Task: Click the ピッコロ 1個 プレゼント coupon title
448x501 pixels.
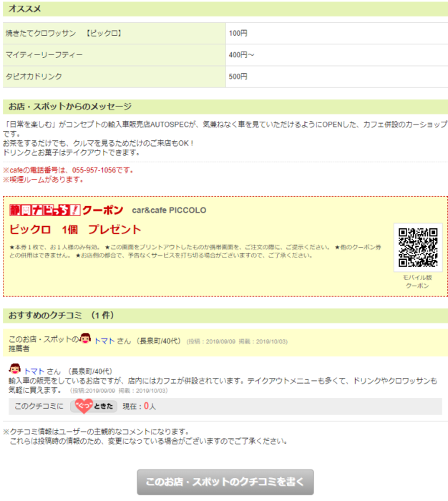Action: tap(76, 230)
